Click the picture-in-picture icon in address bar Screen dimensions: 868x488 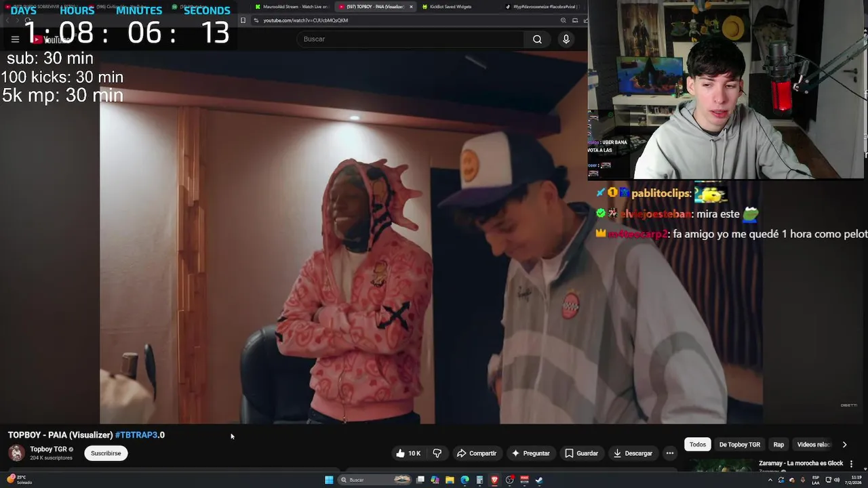pos(575,20)
